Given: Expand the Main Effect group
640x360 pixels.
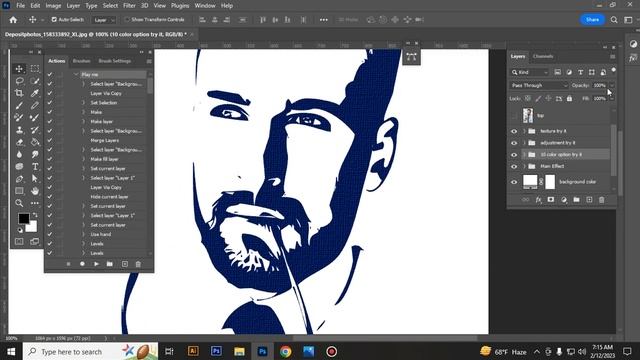Looking at the screenshot, I should click(524, 167).
